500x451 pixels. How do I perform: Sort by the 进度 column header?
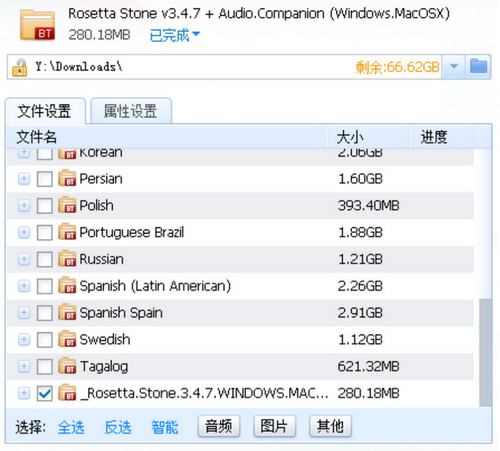pyautogui.click(x=442, y=137)
